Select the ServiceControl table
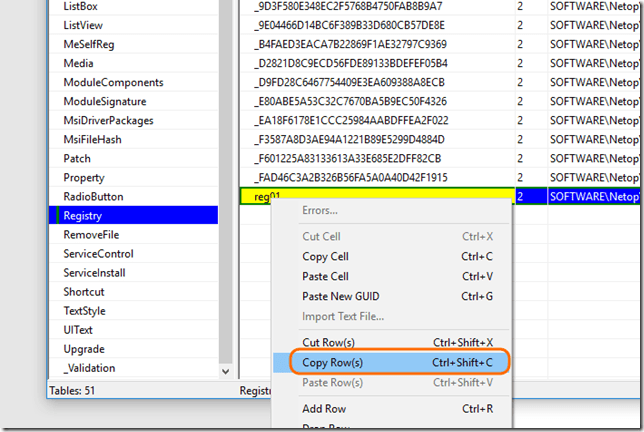644x432 pixels. 98,254
